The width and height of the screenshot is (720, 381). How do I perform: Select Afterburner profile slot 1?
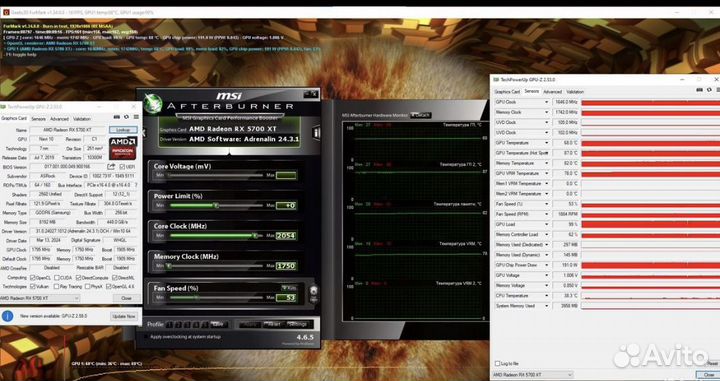point(169,325)
